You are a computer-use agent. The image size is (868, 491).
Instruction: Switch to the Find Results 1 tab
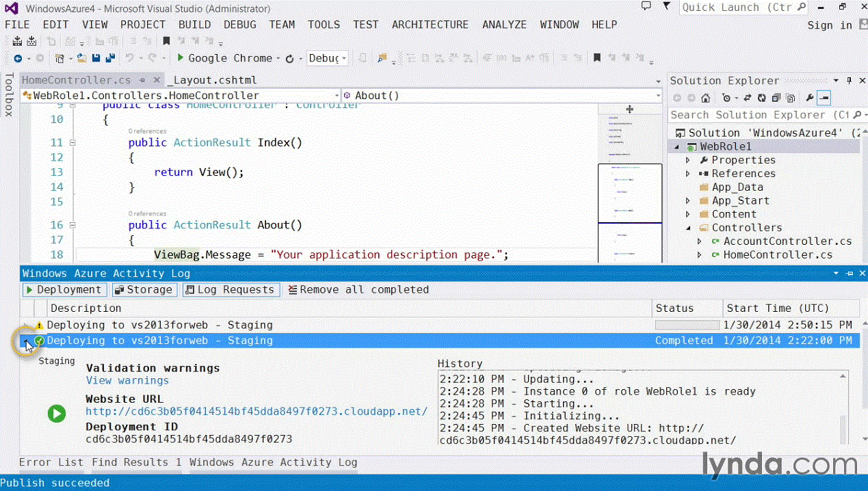[x=137, y=462]
